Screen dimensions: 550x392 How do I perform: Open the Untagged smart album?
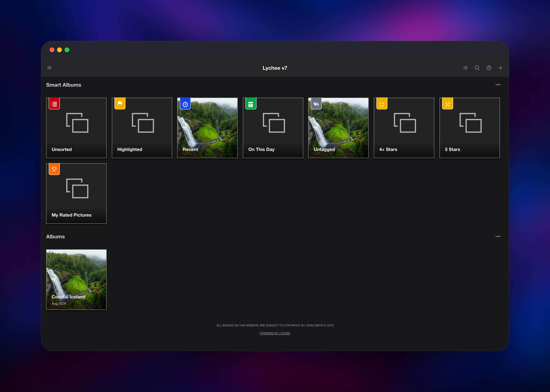(x=338, y=128)
